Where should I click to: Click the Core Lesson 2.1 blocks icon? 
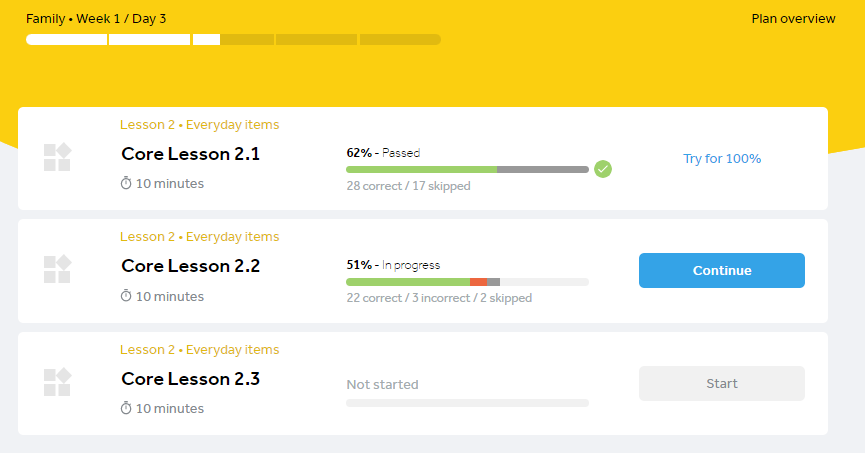[x=57, y=157]
